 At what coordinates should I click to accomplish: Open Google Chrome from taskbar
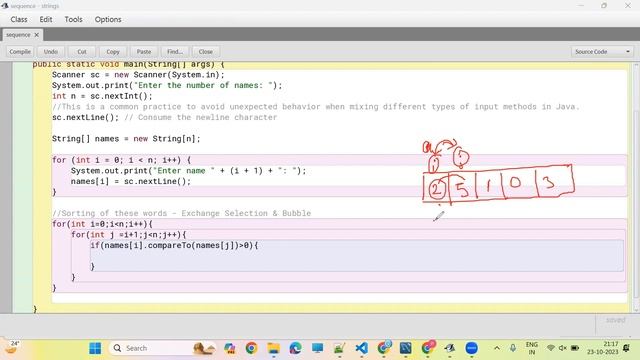pos(251,348)
